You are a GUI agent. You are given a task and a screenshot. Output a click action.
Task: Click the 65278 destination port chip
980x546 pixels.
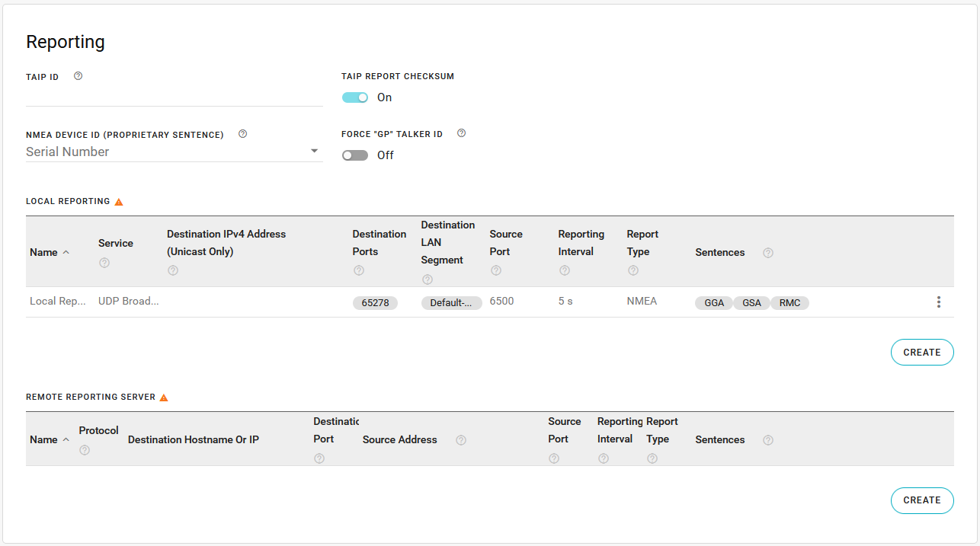(375, 303)
